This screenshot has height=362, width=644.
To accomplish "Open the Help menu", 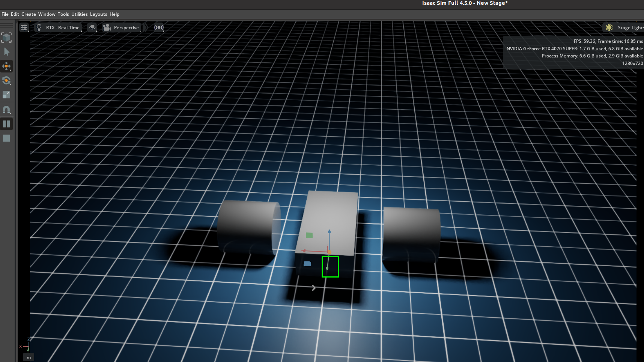I will pyautogui.click(x=114, y=14).
